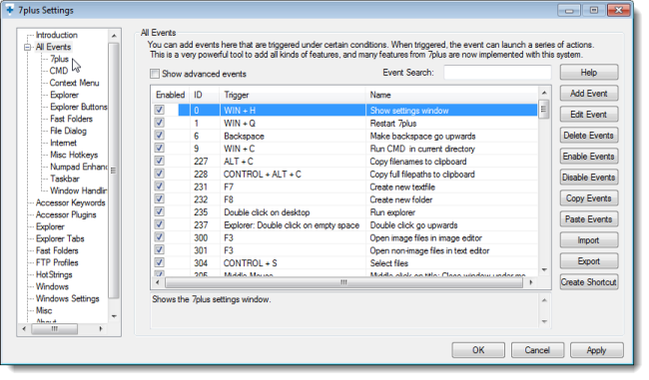
Task: Open Explorer Tabs settings page
Action: (60, 239)
